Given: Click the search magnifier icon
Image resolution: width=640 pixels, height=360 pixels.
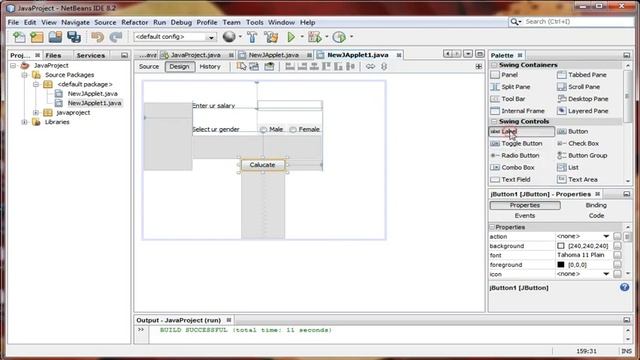Looking at the screenshot, I should click(x=515, y=22).
